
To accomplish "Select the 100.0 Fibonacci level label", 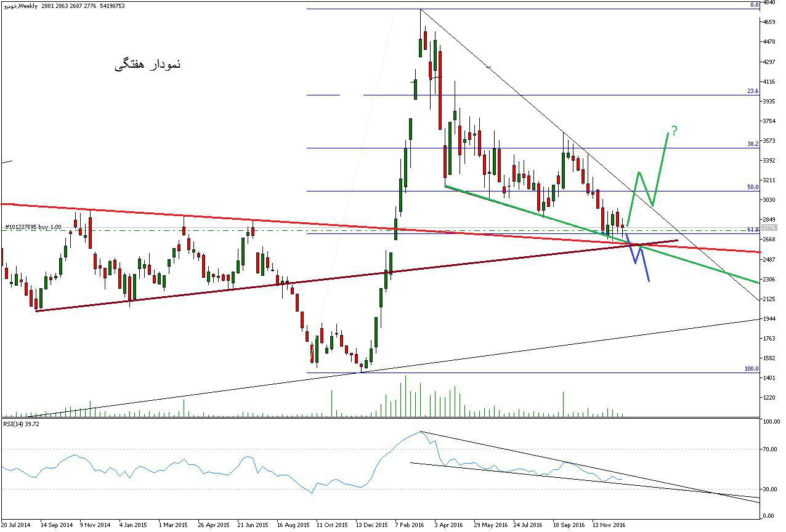I will pyautogui.click(x=752, y=369).
